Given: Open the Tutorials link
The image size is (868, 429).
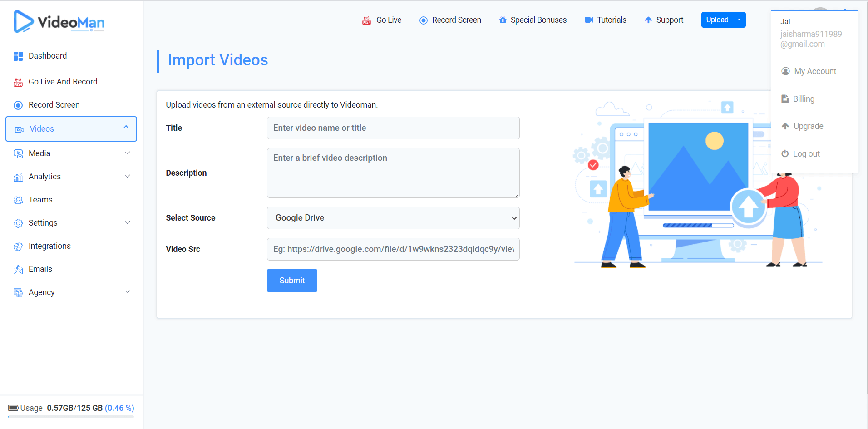Looking at the screenshot, I should point(605,20).
